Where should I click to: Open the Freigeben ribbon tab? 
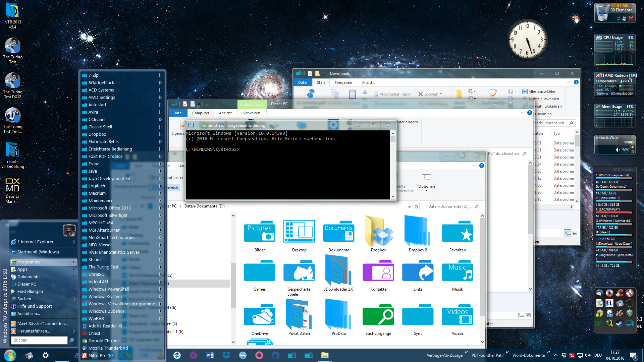coord(343,82)
